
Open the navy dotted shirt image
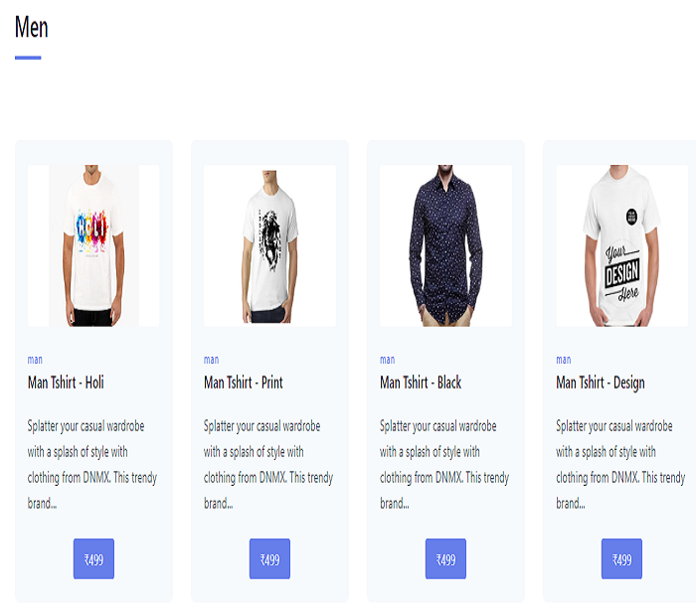coord(445,245)
